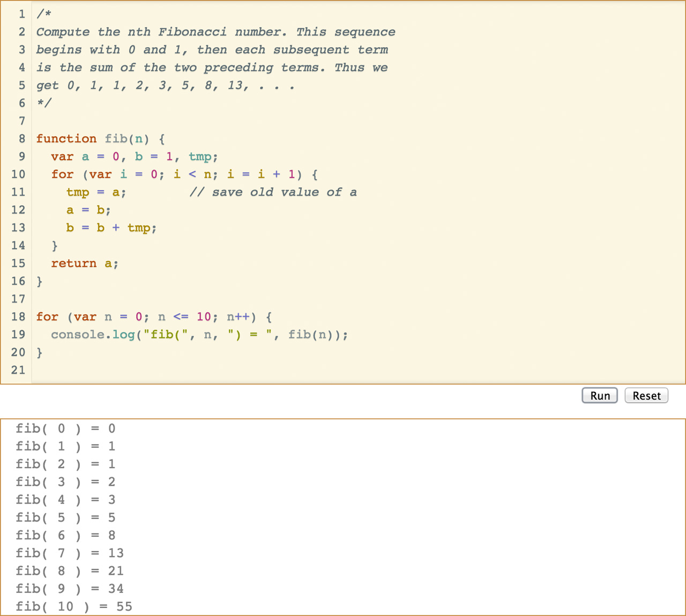Click the b = b + tmp statement

click(x=110, y=228)
